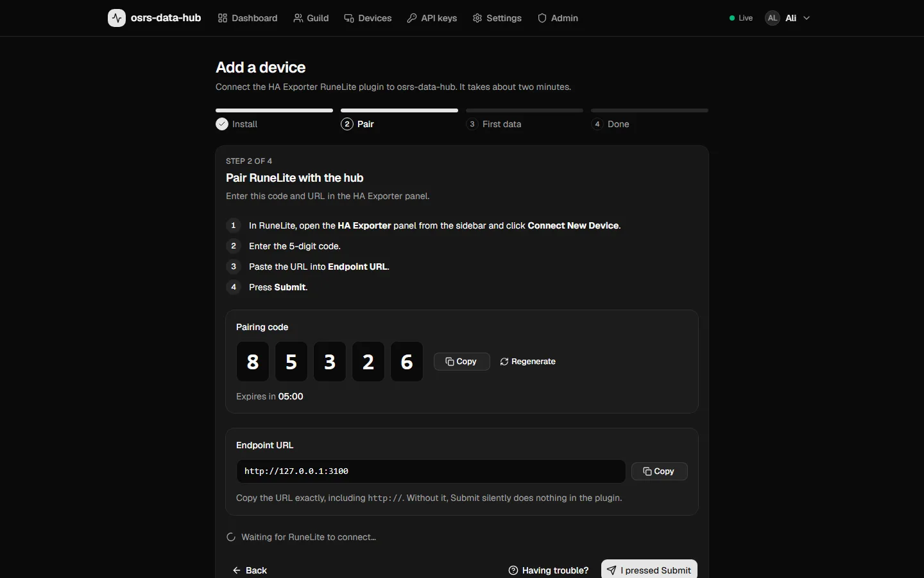The height and width of the screenshot is (578, 924).
Task: Regenerate the pairing code
Action: 527,362
